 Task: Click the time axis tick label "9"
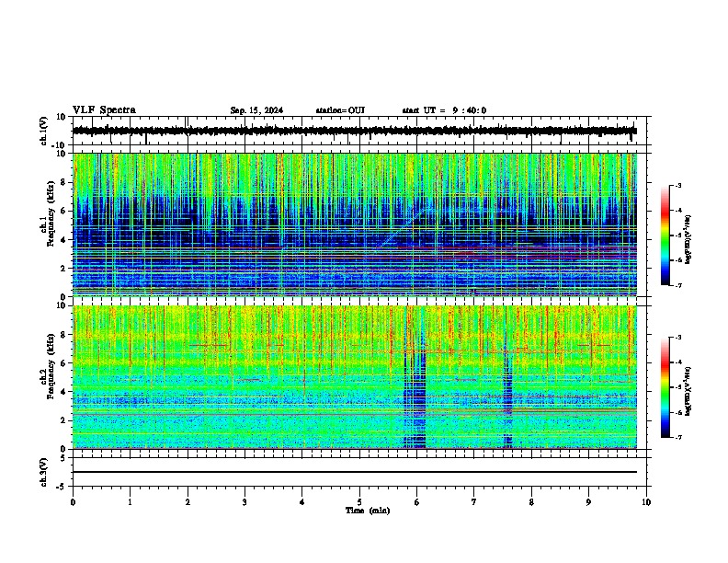coord(588,502)
